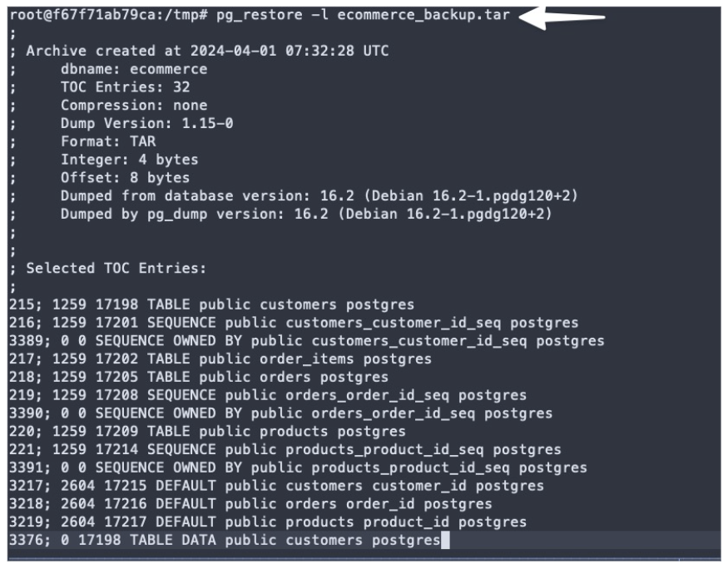Click entry 3218 DEFAULT orders order_id
The width and height of the screenshot is (728, 569).
250,503
